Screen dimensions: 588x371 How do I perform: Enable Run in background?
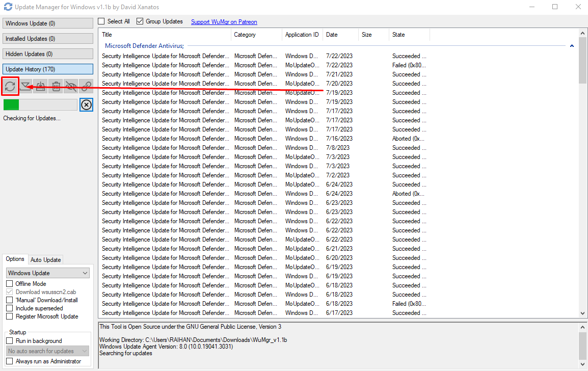point(10,341)
